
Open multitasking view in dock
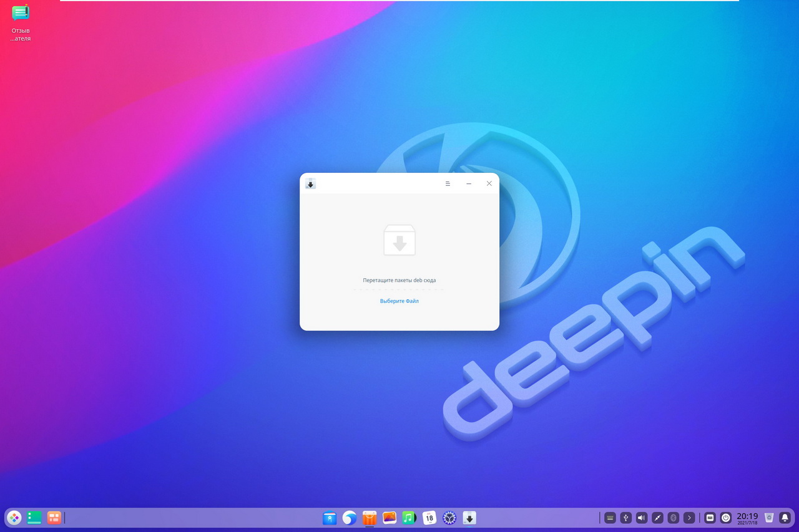[54, 518]
